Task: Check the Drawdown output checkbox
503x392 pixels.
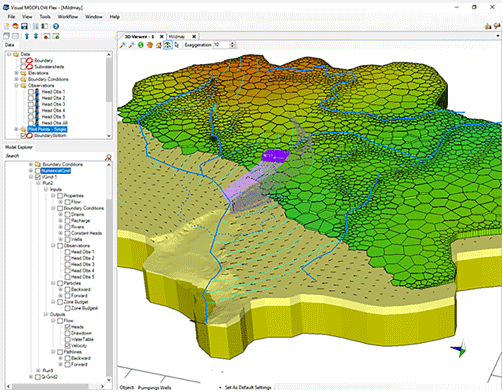Action: (68, 334)
